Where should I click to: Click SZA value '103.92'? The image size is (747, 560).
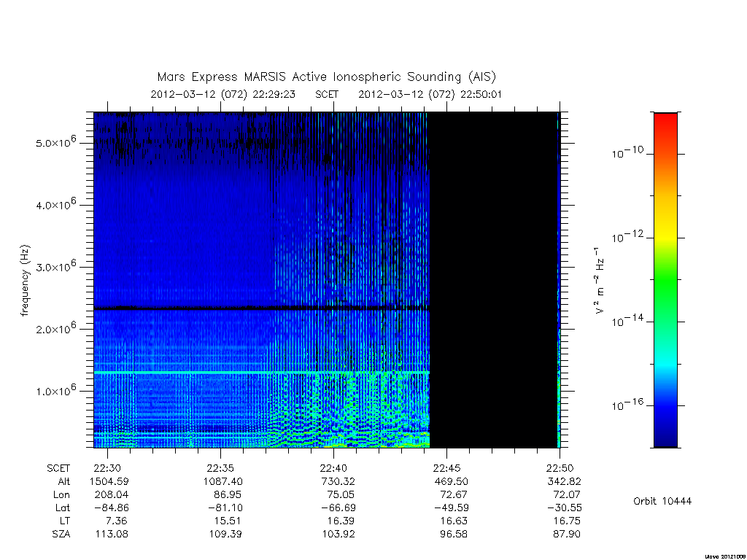[x=338, y=534]
